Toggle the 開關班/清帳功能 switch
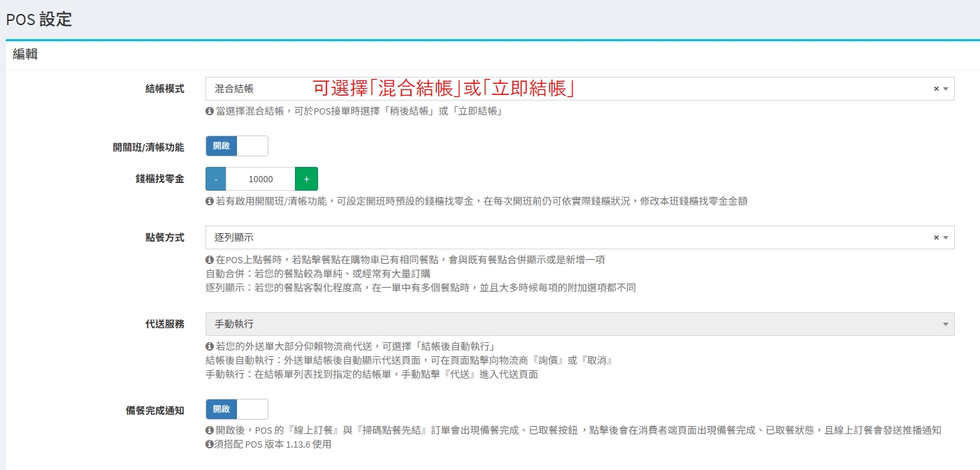This screenshot has height=470, width=980. click(237, 146)
